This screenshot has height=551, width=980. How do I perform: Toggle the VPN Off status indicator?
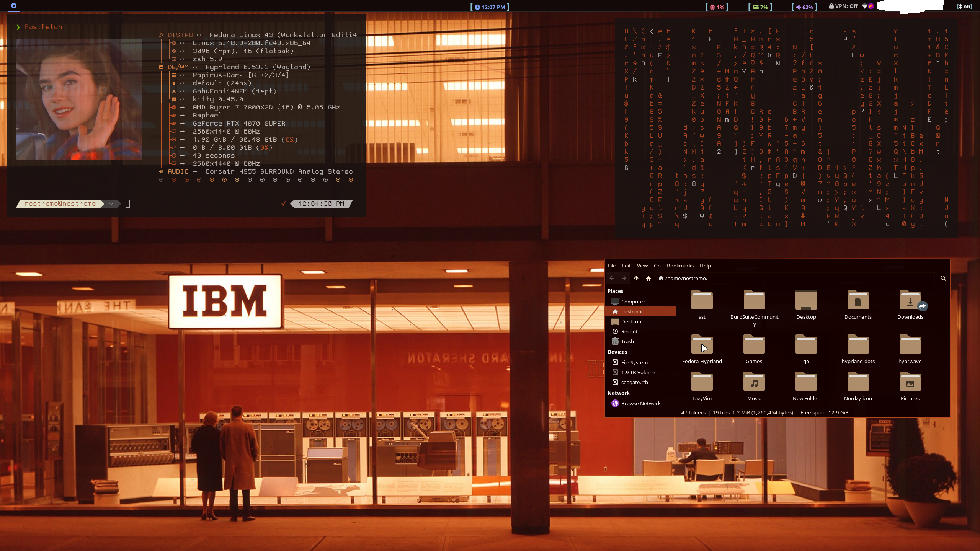click(x=843, y=7)
